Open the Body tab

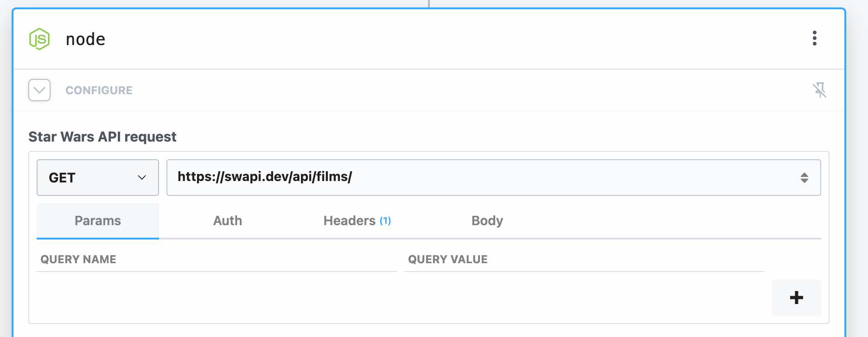coord(487,221)
